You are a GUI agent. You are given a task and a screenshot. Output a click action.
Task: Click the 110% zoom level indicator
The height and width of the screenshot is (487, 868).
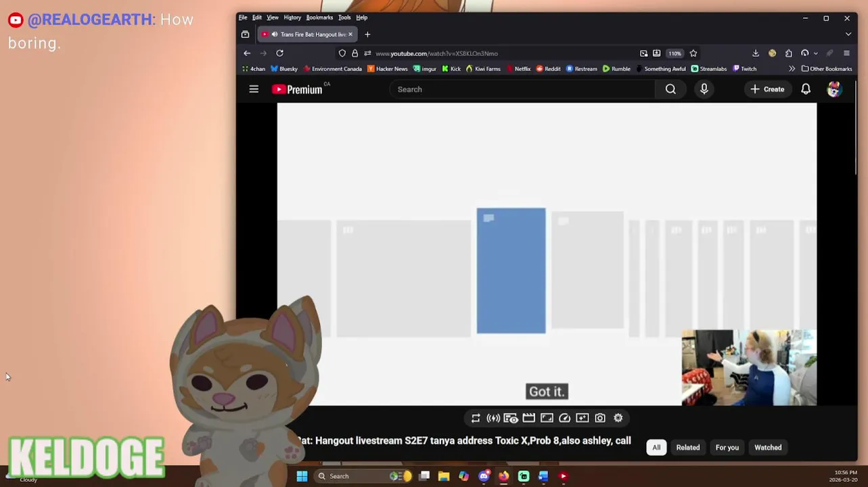(675, 53)
